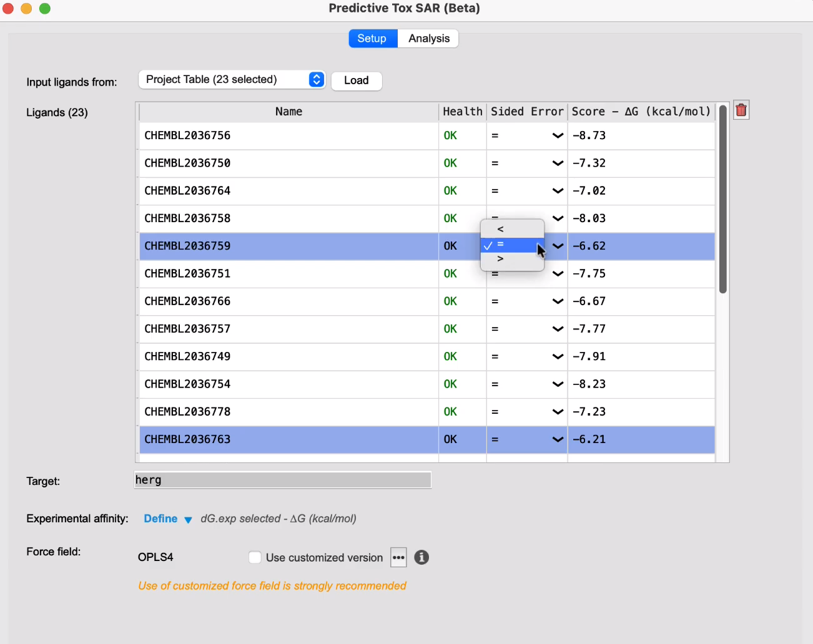Sort by Score ΔG column header
Screen dimensions: 813x644
641,112
